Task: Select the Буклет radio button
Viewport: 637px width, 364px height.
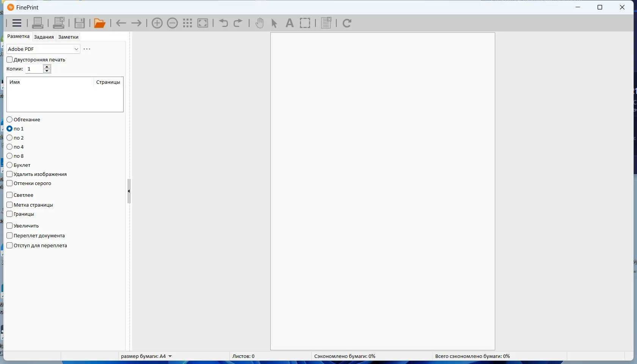Action: pos(10,165)
